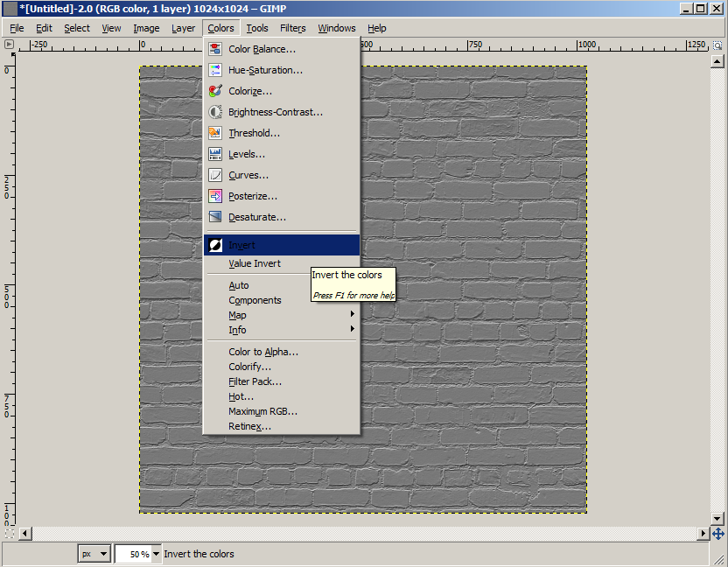Click the Threshold icon
728x567 pixels.
tap(215, 133)
